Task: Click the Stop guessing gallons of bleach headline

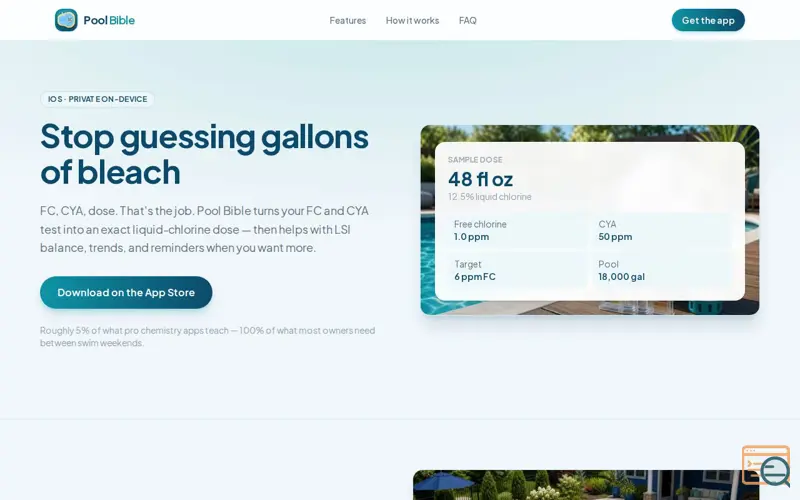Action: pos(204,154)
